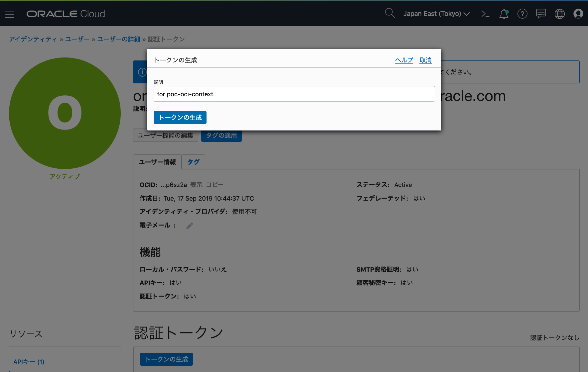Open the notifications bell
This screenshot has width=588, height=372.
[x=504, y=14]
